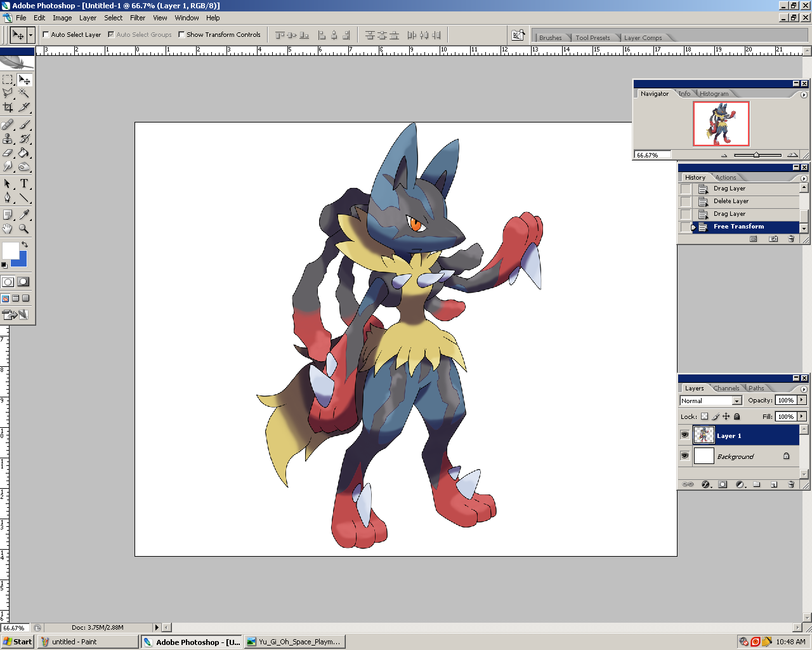Switch to the Paths tab
812x650 pixels.
coord(756,388)
